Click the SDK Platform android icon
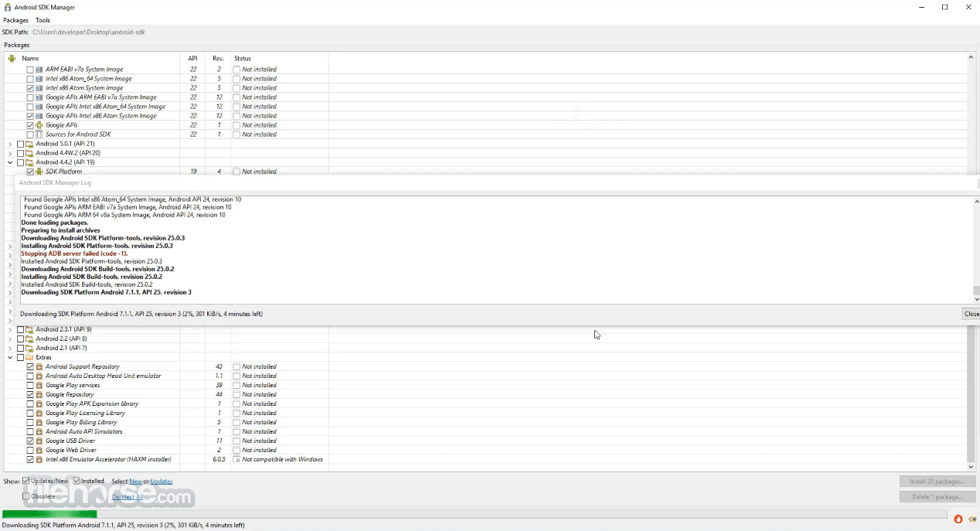This screenshot has height=531, width=980. (x=39, y=172)
